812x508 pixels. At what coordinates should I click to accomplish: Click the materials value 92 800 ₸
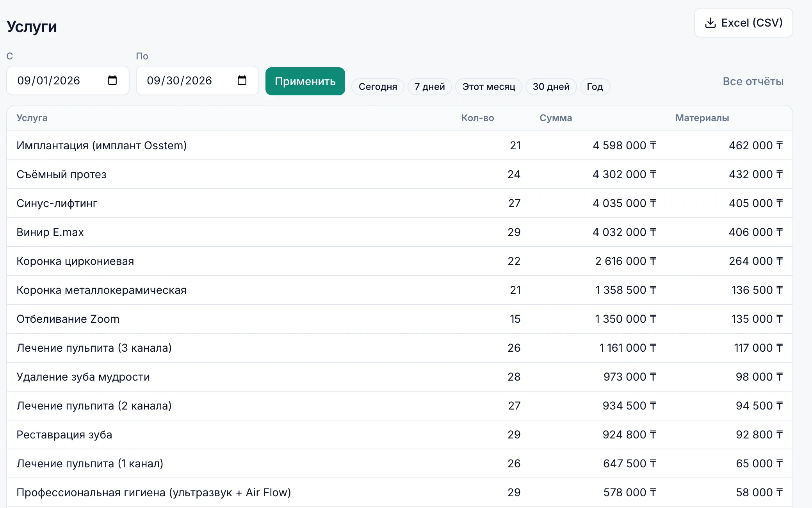coord(759,435)
